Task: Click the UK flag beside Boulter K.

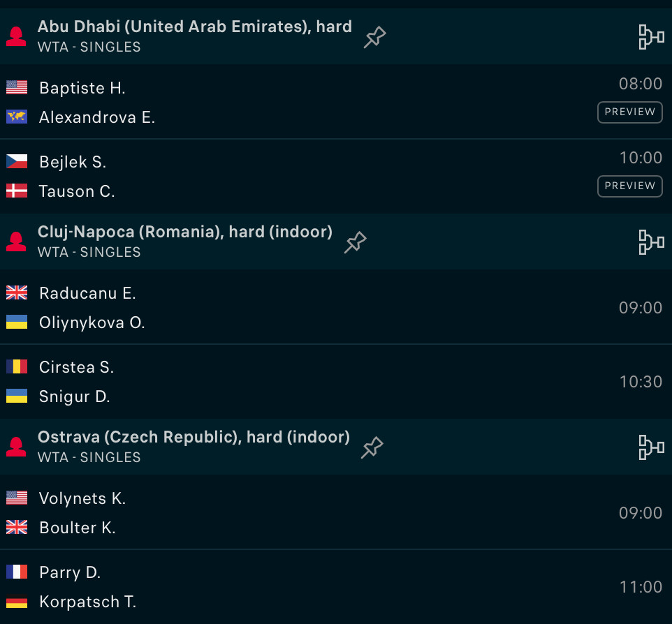Action: pos(17,527)
